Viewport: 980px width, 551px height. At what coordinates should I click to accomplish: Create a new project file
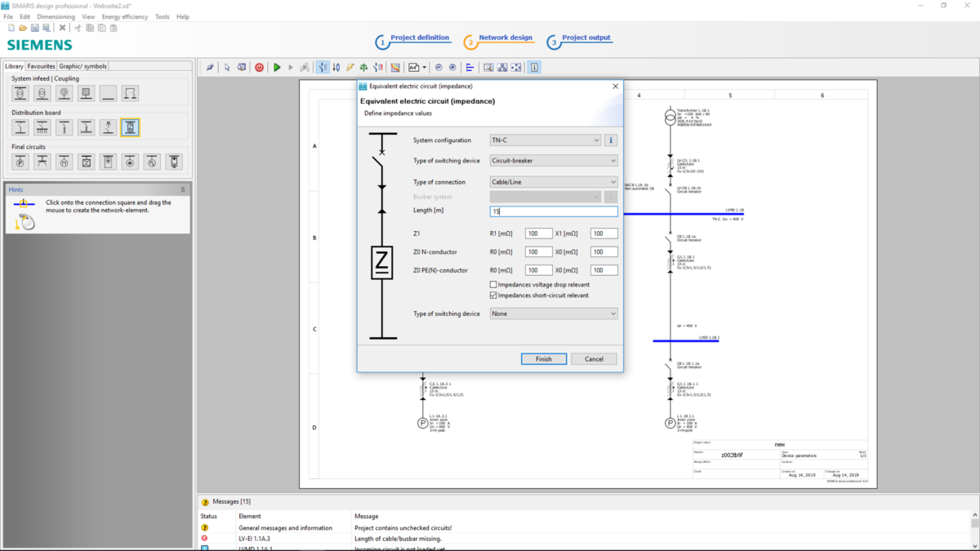(11, 28)
